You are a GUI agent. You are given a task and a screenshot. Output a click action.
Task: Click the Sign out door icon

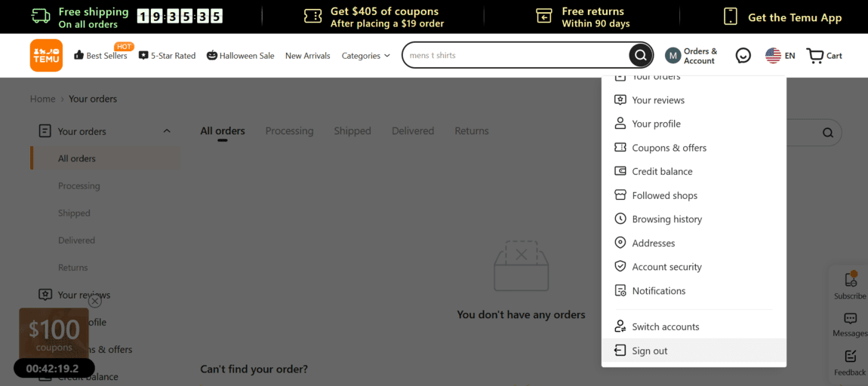[x=620, y=351]
